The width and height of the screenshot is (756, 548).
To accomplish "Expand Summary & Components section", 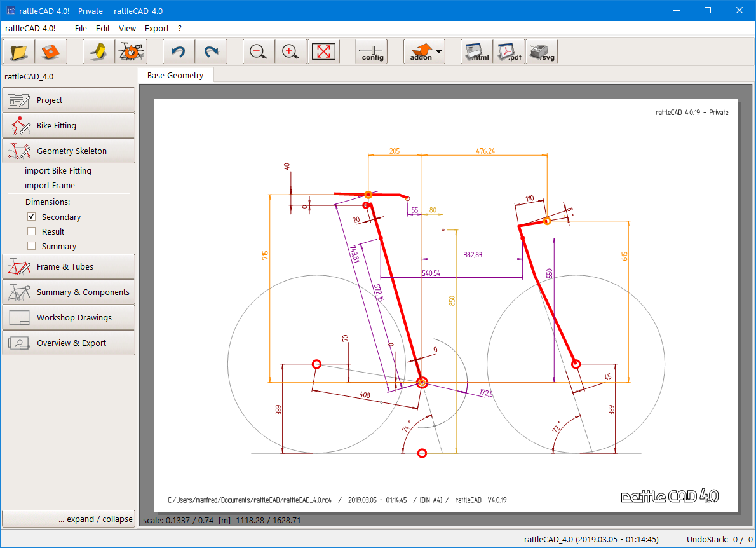I will click(69, 292).
